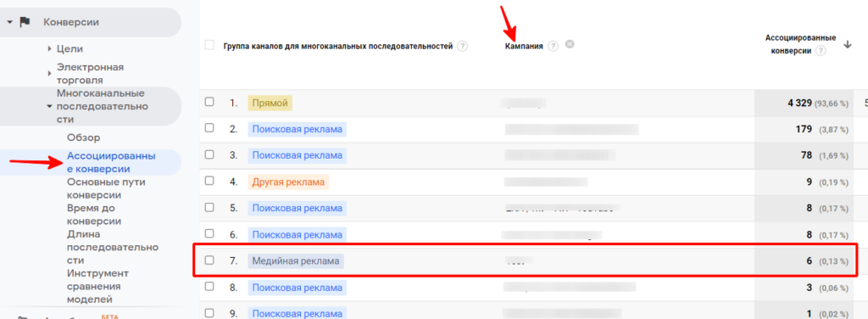The image size is (868, 319).
Task: Select checkbox for row 4 Другая реклама
Action: point(209,181)
